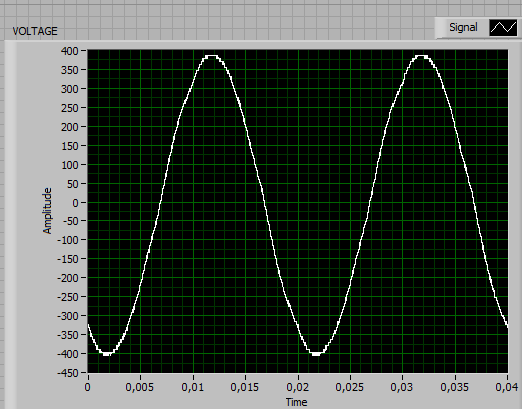Click the 0,005 marker on time axis
The height and width of the screenshot is (409, 522).
[140, 387]
